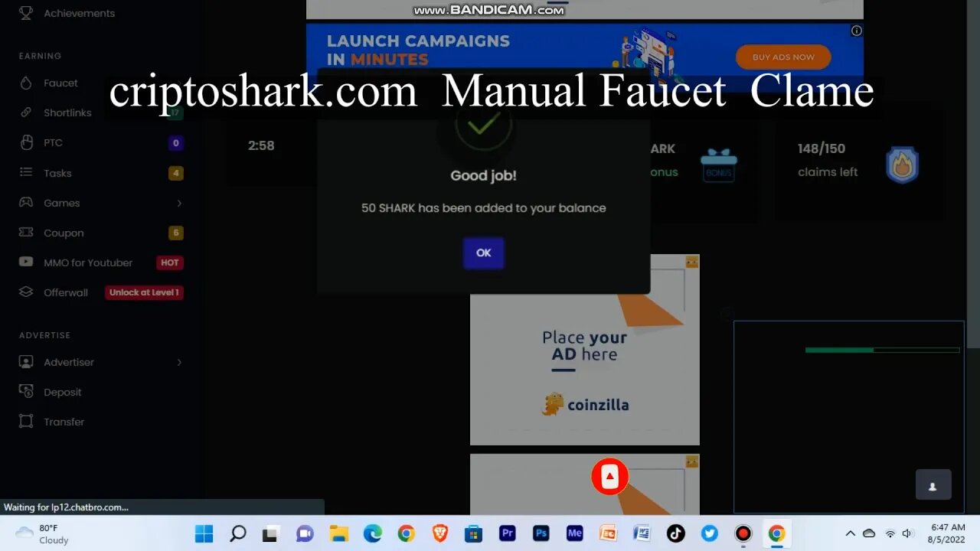The width and height of the screenshot is (980, 551).
Task: Click the red scroll-up round button
Action: point(609,477)
